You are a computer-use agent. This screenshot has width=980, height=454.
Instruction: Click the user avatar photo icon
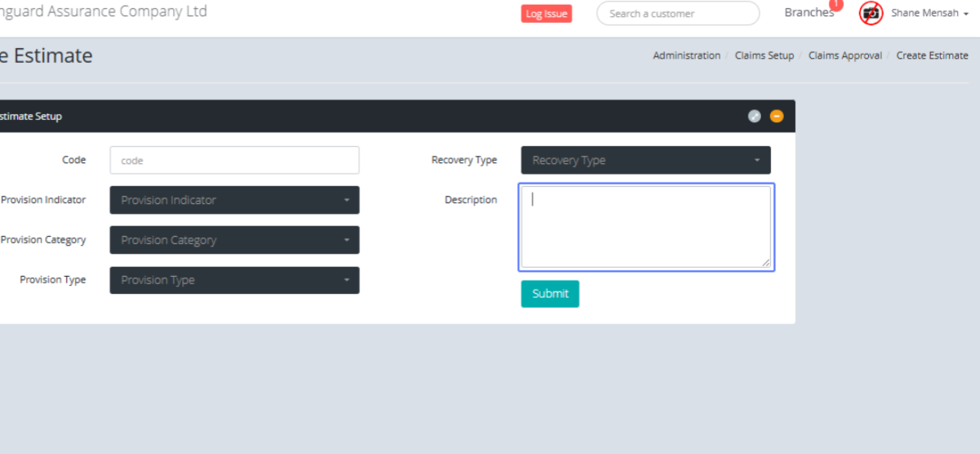(871, 13)
